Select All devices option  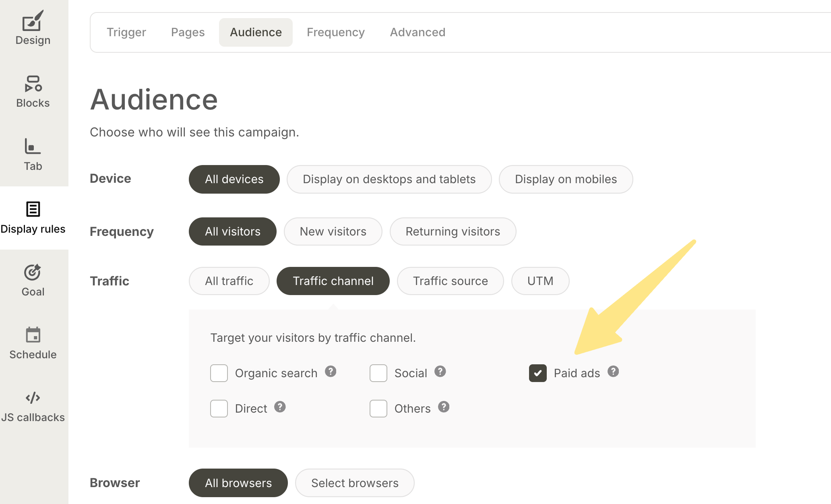(234, 179)
